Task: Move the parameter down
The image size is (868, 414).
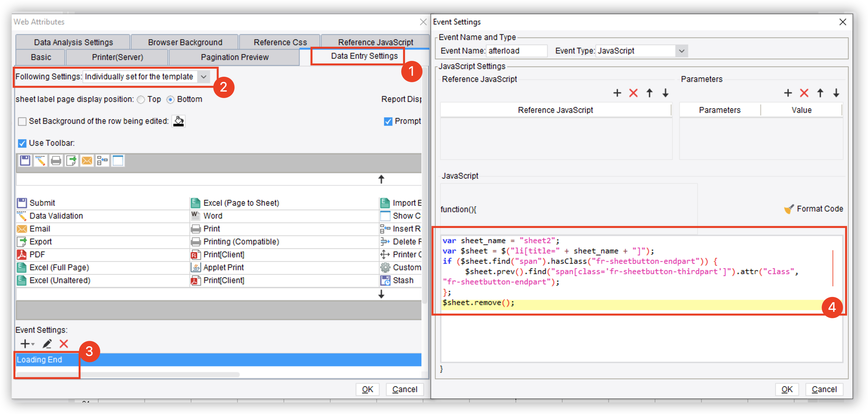Action: point(836,93)
